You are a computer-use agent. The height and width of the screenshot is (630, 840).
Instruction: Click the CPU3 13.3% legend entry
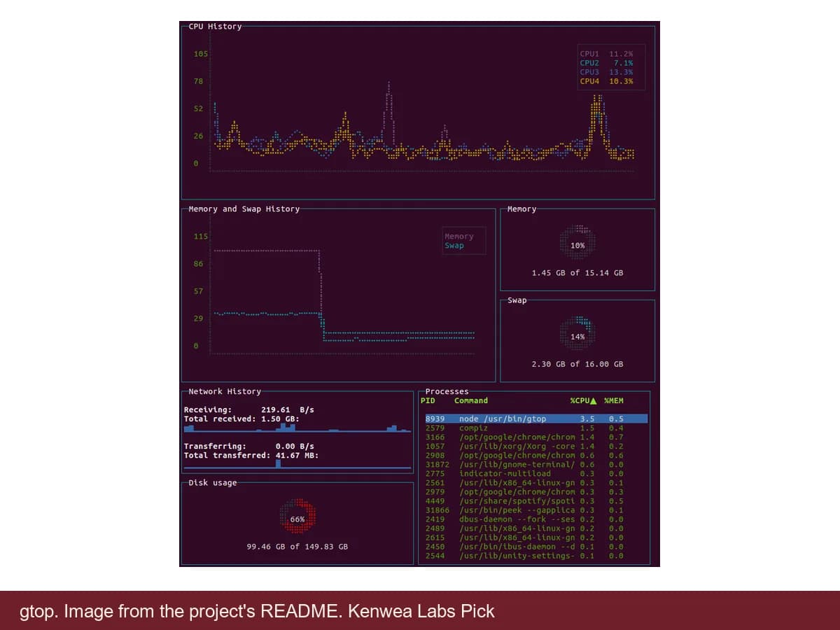point(606,72)
